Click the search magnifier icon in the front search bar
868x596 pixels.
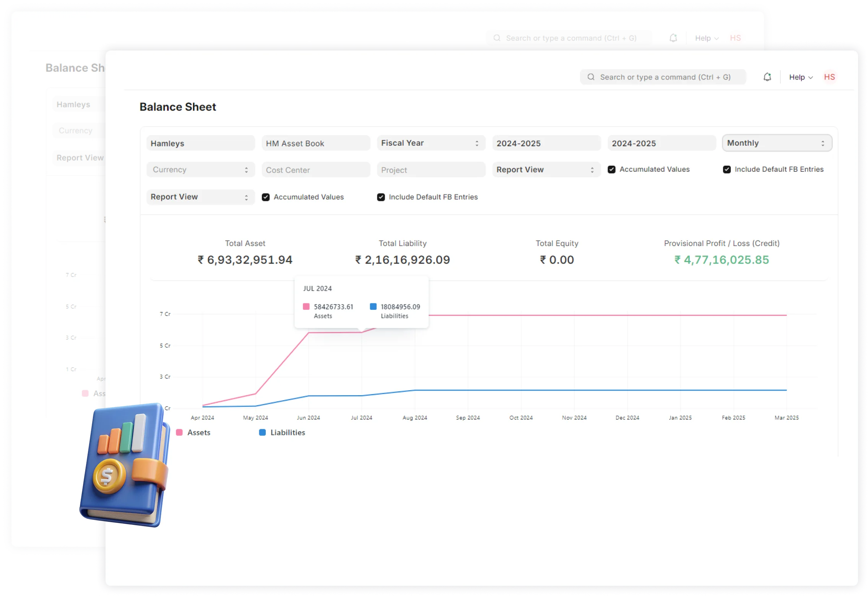[591, 77]
